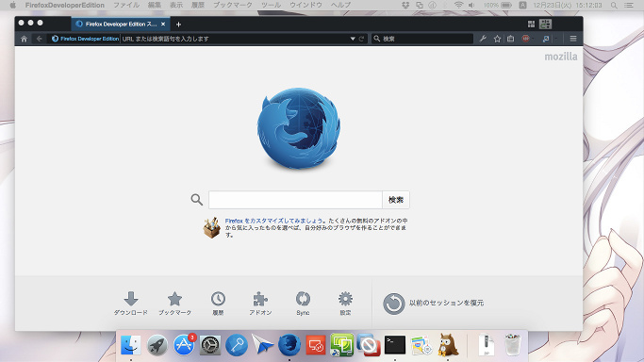Open the Wi-Fi status menu
644x362 pixels.
pyautogui.click(x=458, y=5)
